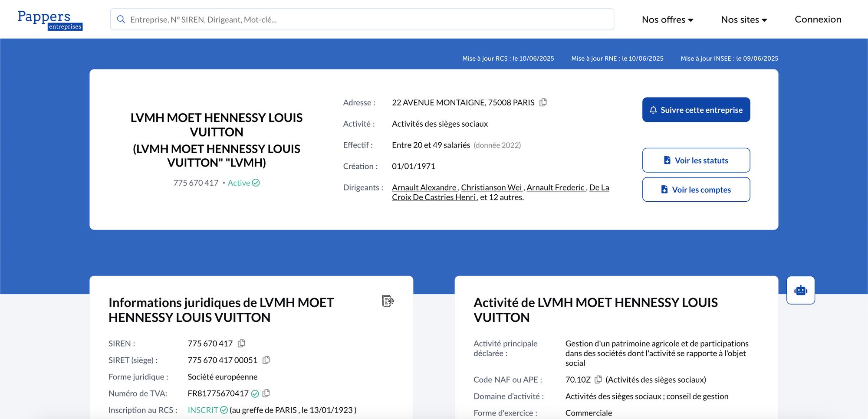This screenshot has height=419, width=868.
Task: Open Voir les statuts
Action: pyautogui.click(x=696, y=160)
